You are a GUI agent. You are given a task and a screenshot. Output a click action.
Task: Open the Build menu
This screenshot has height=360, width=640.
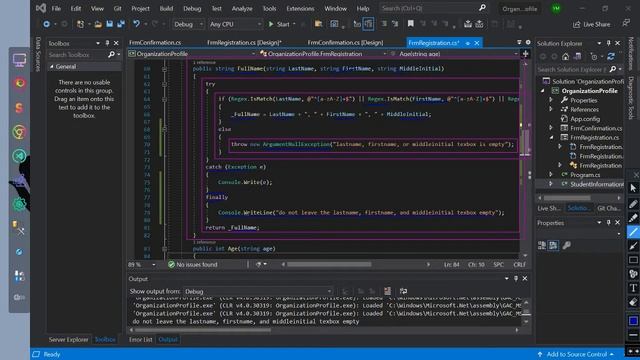tap(166, 8)
